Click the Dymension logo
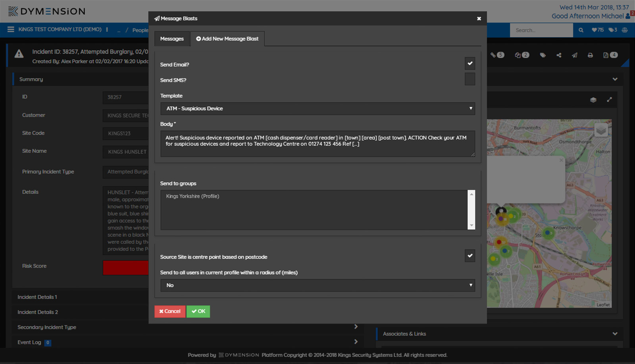 46,11
